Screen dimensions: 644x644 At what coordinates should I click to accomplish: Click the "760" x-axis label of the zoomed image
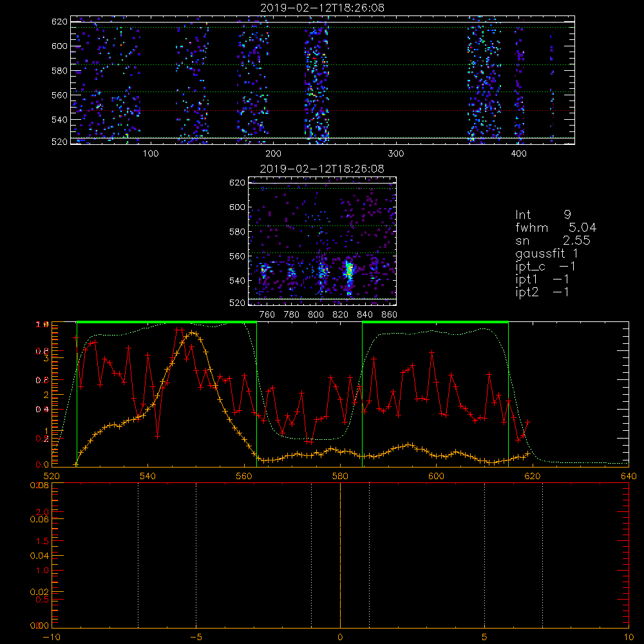tap(267, 315)
